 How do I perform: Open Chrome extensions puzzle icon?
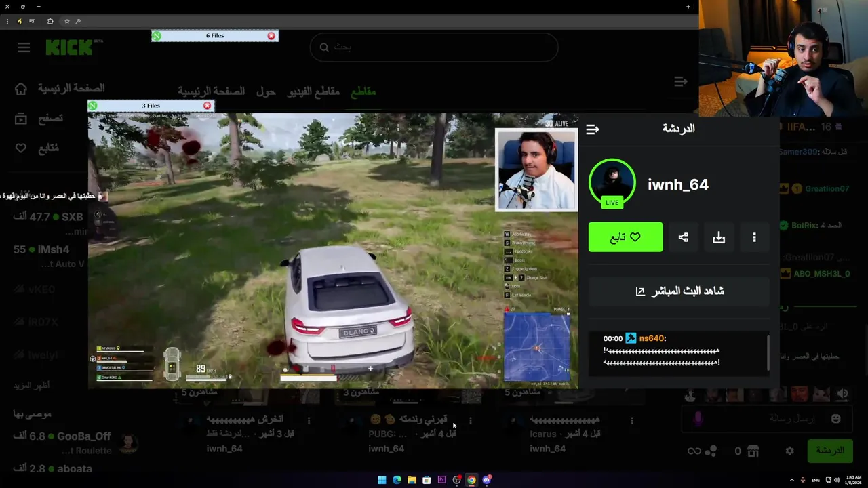pos(50,21)
